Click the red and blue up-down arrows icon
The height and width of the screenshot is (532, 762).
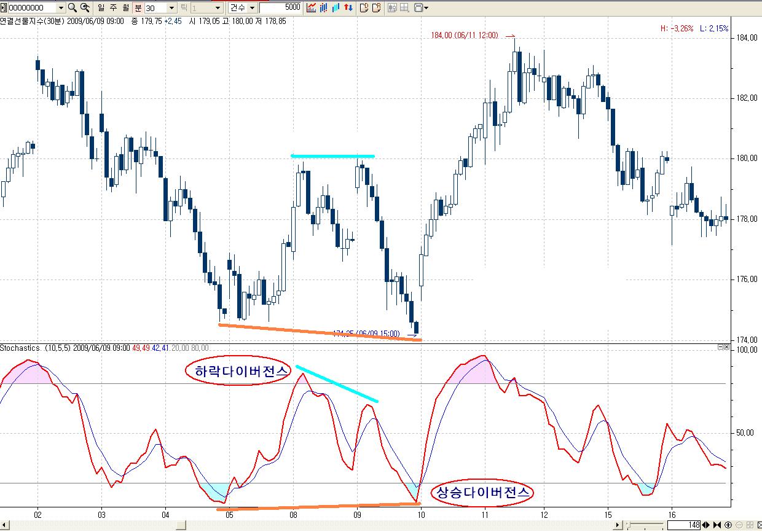click(x=348, y=7)
